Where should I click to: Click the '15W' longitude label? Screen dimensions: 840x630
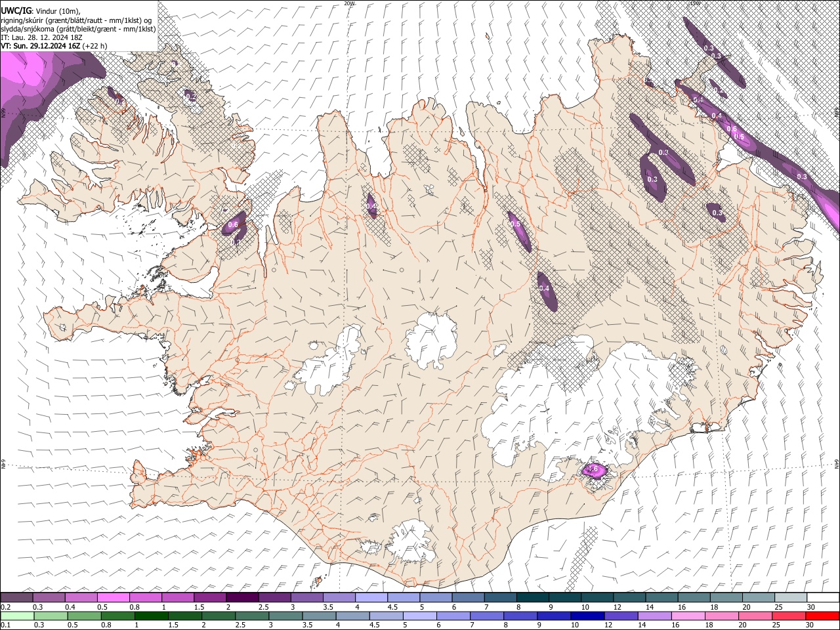[x=695, y=3]
